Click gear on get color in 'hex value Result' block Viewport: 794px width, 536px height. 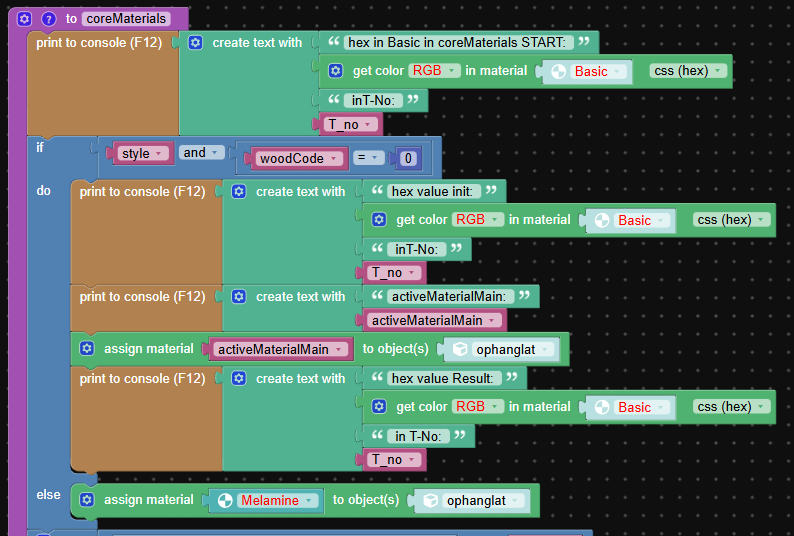click(x=379, y=406)
